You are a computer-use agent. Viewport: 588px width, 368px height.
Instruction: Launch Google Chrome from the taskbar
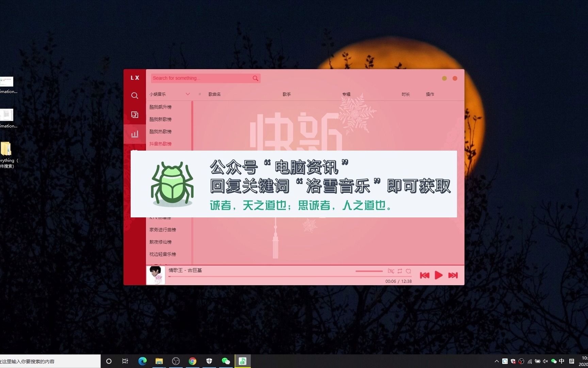pos(192,361)
